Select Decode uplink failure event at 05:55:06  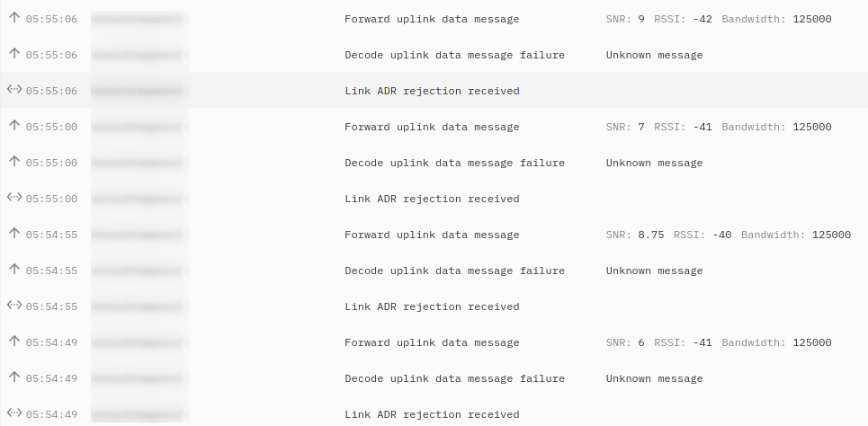pos(434,55)
